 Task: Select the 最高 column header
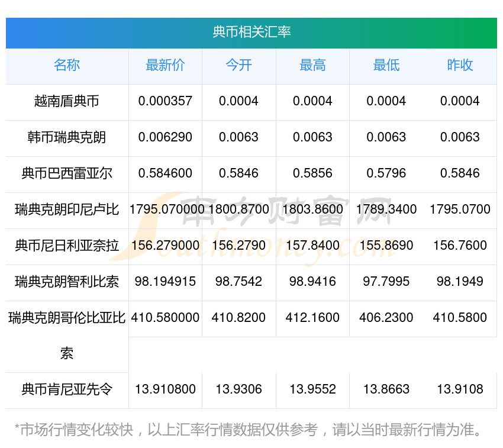click(312, 66)
